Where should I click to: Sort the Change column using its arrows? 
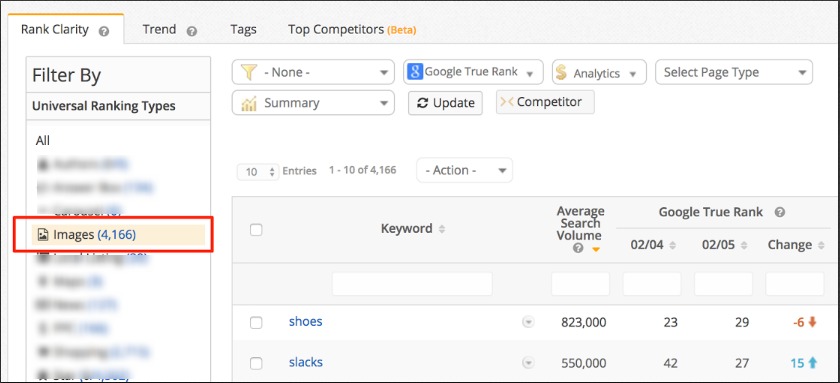[821, 245]
